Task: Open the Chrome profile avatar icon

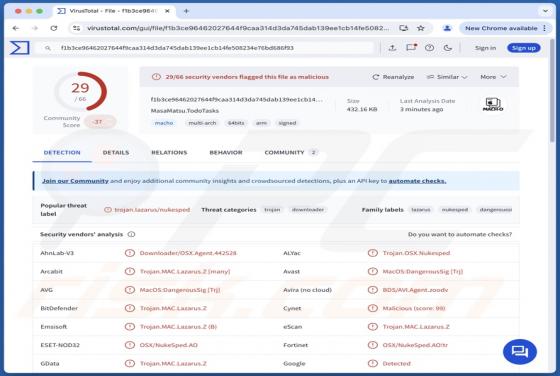Action: [x=447, y=28]
